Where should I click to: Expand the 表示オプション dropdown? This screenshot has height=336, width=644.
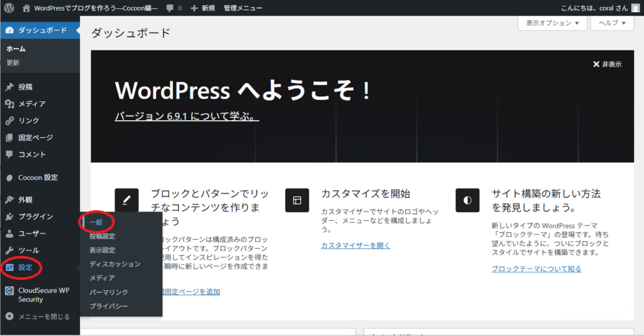(552, 23)
